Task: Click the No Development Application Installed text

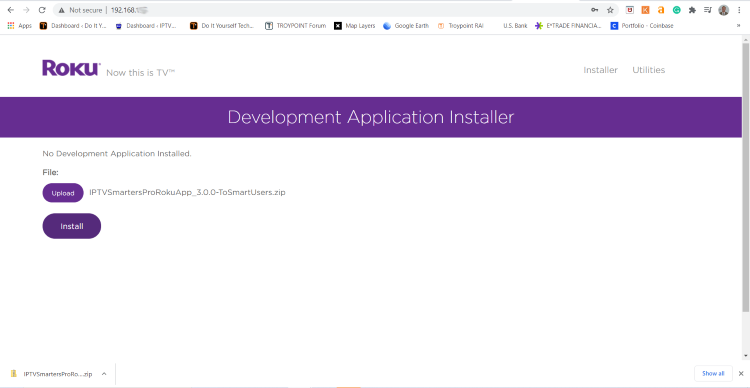Action: coord(117,154)
